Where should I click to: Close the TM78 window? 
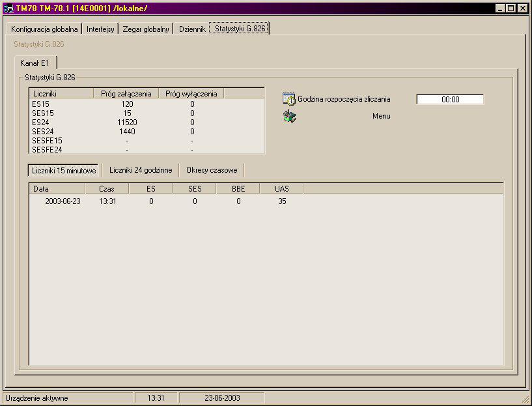click(523, 8)
